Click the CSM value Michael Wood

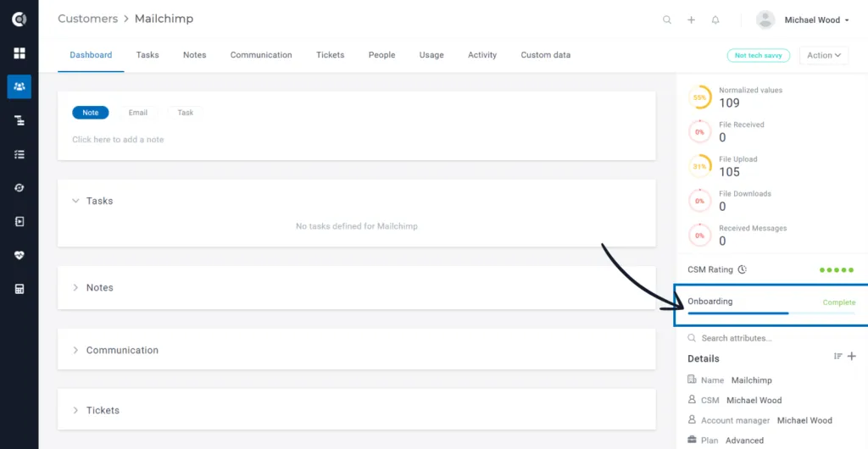click(754, 400)
